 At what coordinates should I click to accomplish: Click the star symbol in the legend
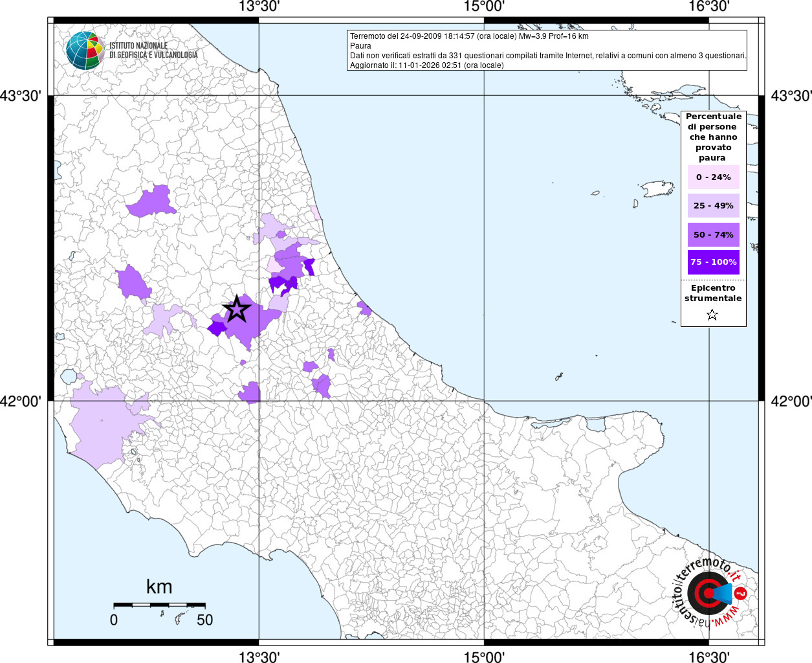[712, 315]
